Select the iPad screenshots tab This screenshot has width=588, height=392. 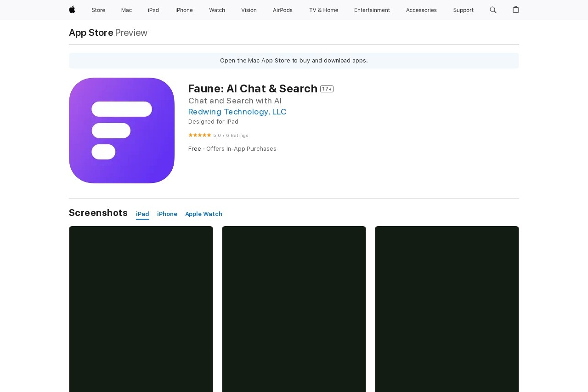(142, 214)
